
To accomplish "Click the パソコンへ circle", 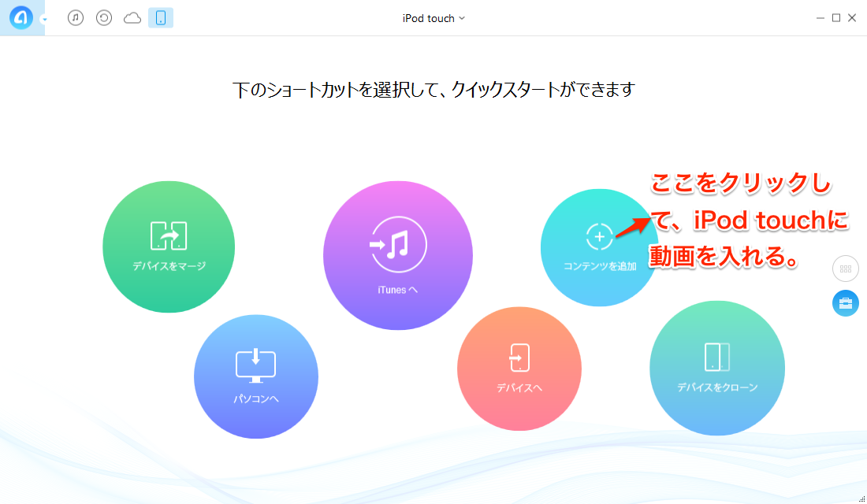I will 256,376.
